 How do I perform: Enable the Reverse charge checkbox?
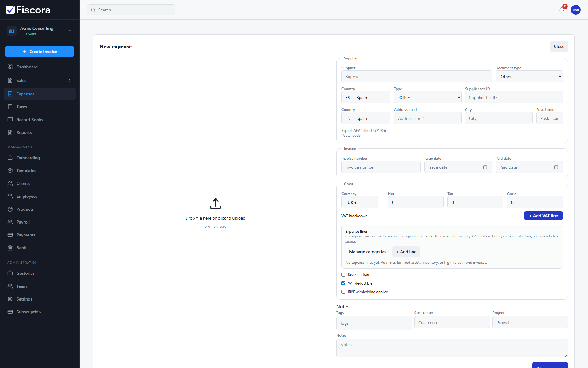343,275
